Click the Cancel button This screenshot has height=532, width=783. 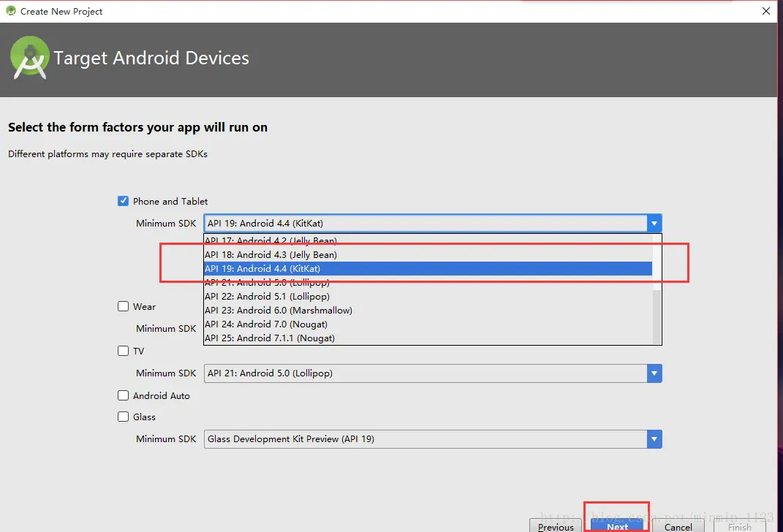(x=677, y=526)
